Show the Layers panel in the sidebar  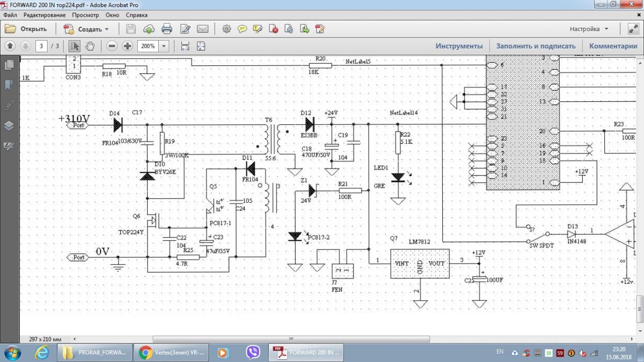click(9, 125)
